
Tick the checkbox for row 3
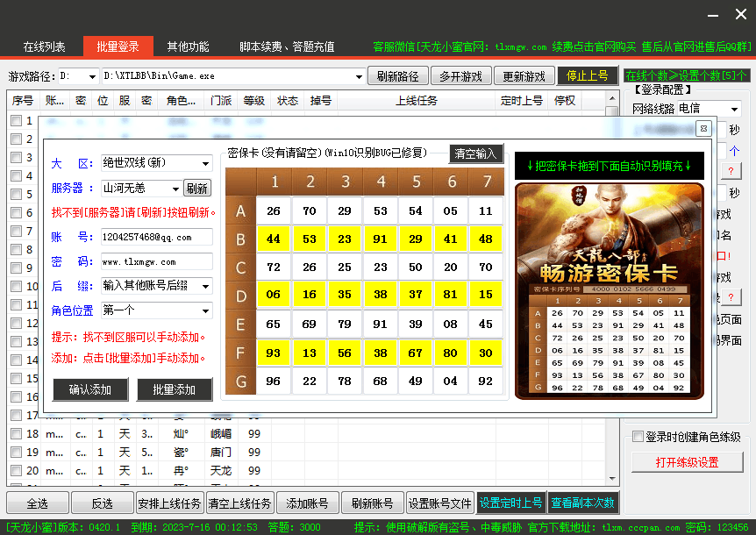click(17, 158)
